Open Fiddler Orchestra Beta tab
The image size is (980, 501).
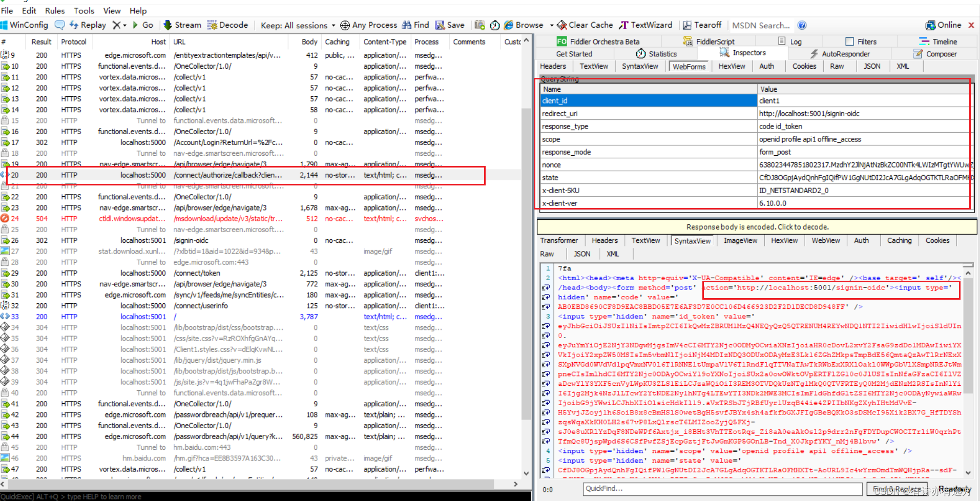598,41
